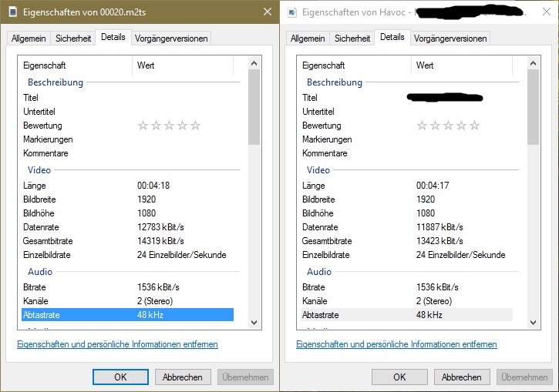The height and width of the screenshot is (392, 559).
Task: Click Abbrechen in the 00020.m2ts window
Action: click(183, 377)
